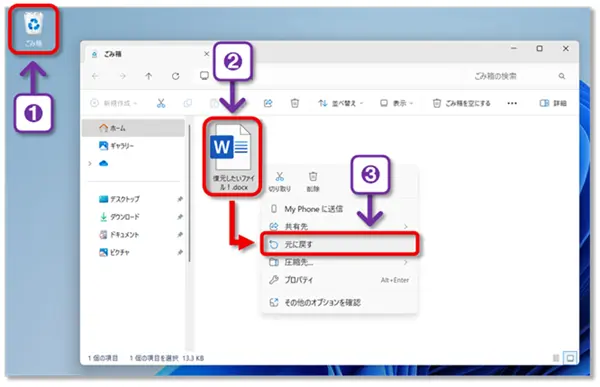Image resolution: width=600 pixels, height=387 pixels.
Task: Click the Cut scissors toolbar icon
Action: click(x=161, y=103)
